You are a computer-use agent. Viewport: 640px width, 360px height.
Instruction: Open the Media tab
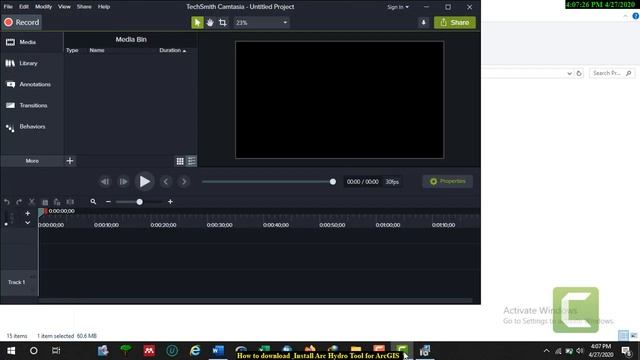pyautogui.click(x=32, y=42)
